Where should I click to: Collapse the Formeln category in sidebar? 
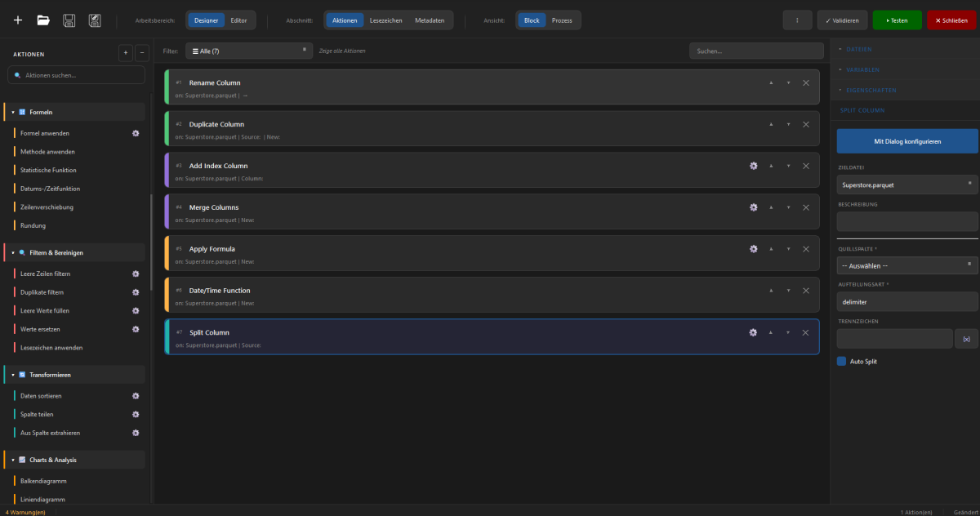(x=13, y=112)
